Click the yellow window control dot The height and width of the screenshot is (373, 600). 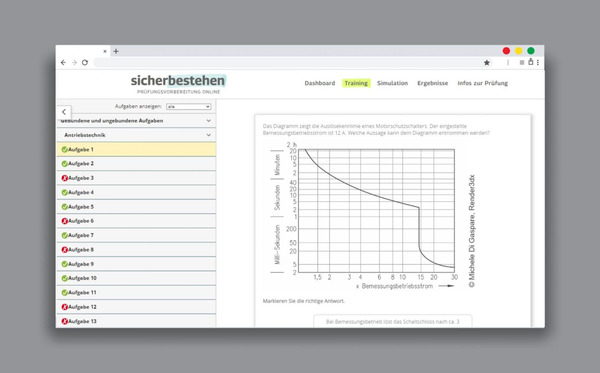tap(518, 51)
